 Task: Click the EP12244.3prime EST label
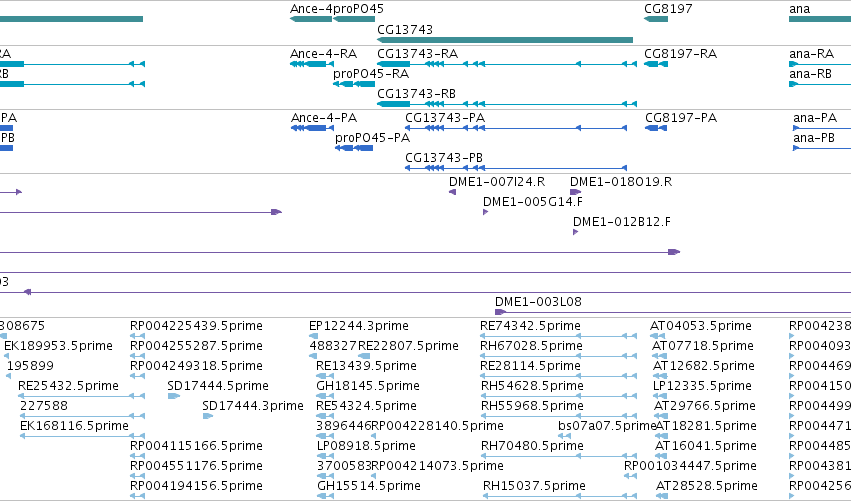(359, 326)
